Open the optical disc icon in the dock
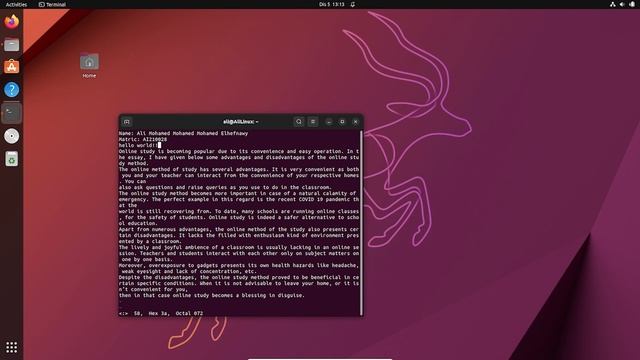The height and width of the screenshot is (360, 640). [x=11, y=136]
